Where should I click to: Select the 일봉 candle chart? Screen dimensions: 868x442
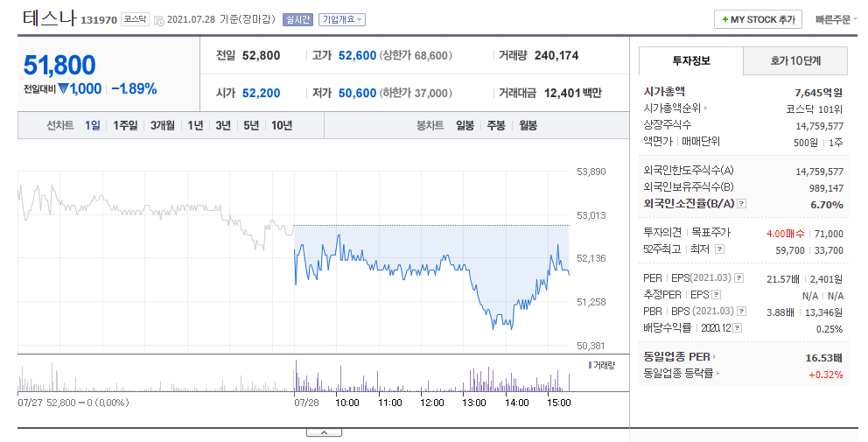point(465,126)
